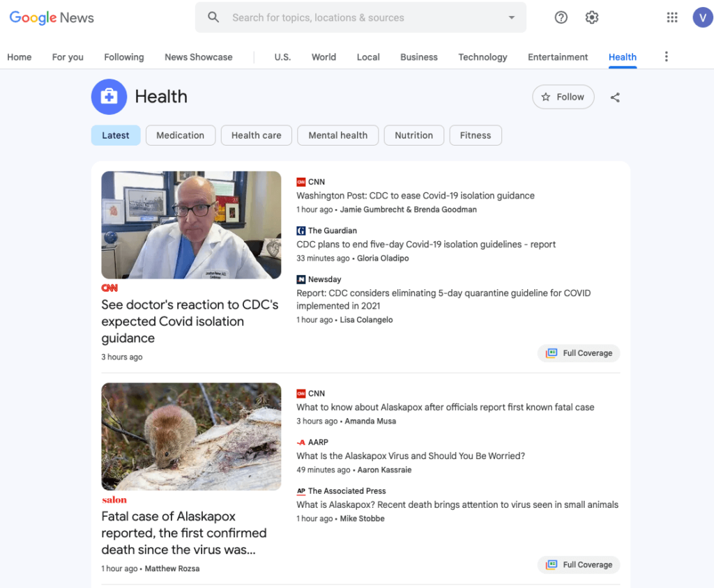714x588 pixels.
Task: Open the Settings gear icon
Action: click(592, 17)
